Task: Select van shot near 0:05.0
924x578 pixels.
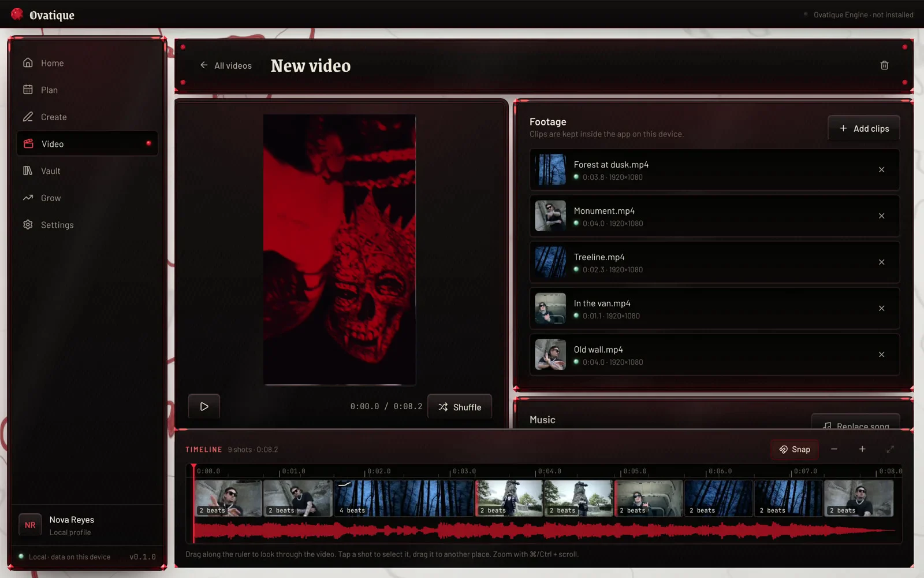Action: 649,498
